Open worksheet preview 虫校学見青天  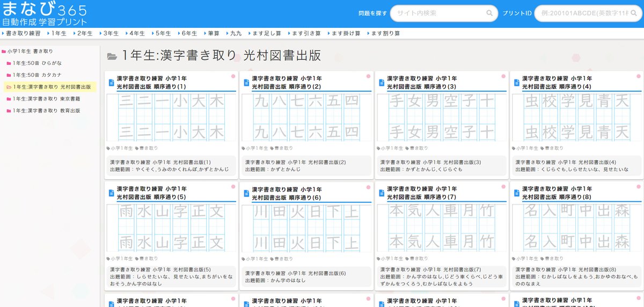576,117
